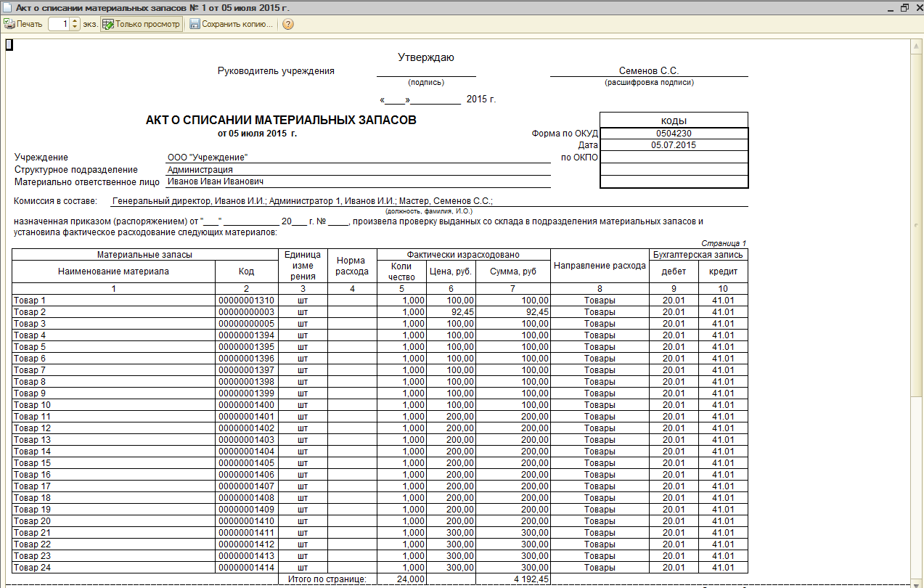Select the Товар 7 name cell

[x=114, y=370]
